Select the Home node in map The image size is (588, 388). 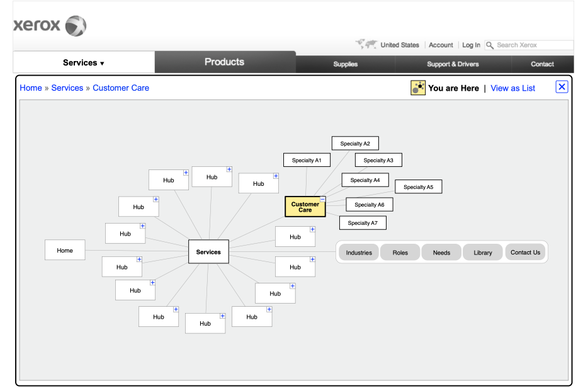click(65, 250)
